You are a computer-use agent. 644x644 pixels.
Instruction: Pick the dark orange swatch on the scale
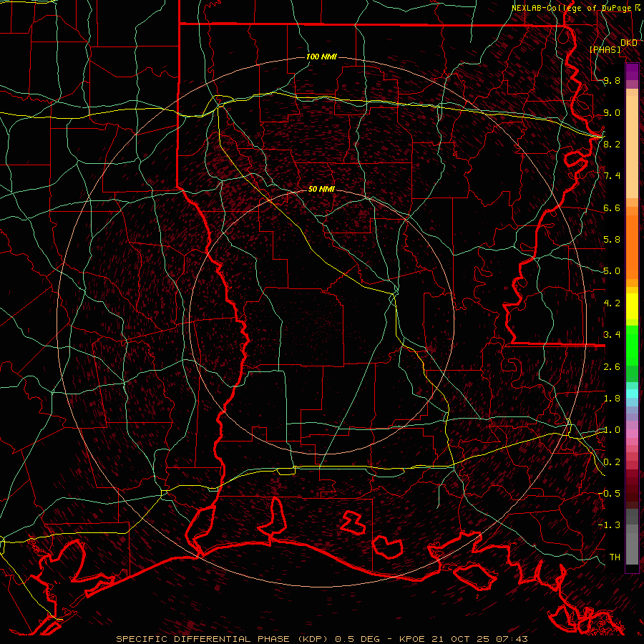pyautogui.click(x=632, y=246)
